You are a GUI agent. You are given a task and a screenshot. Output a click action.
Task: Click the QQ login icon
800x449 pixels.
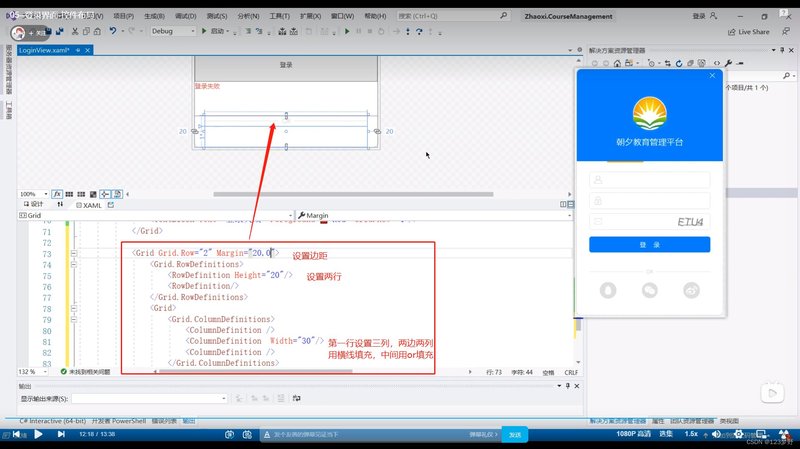pos(608,290)
